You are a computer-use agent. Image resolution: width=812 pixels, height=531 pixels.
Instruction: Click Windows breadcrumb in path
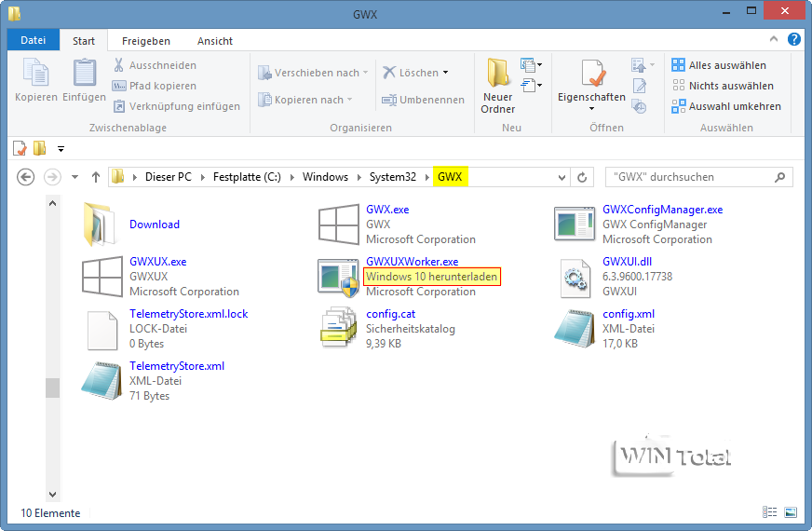[325, 177]
